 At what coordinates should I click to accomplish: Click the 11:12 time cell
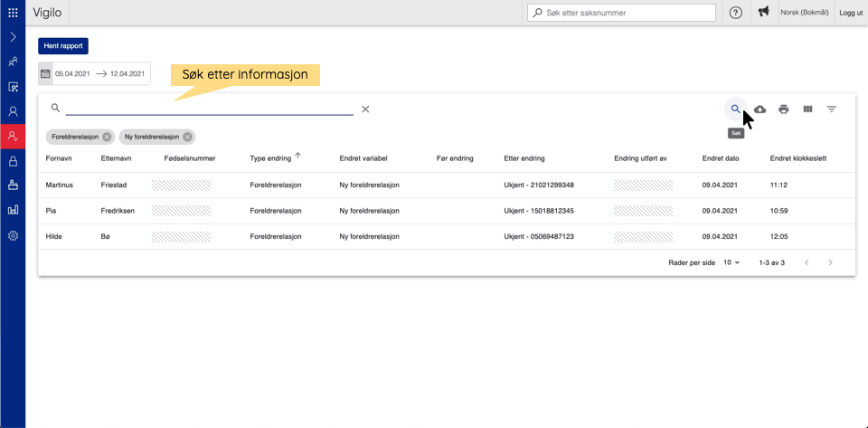pyautogui.click(x=778, y=185)
